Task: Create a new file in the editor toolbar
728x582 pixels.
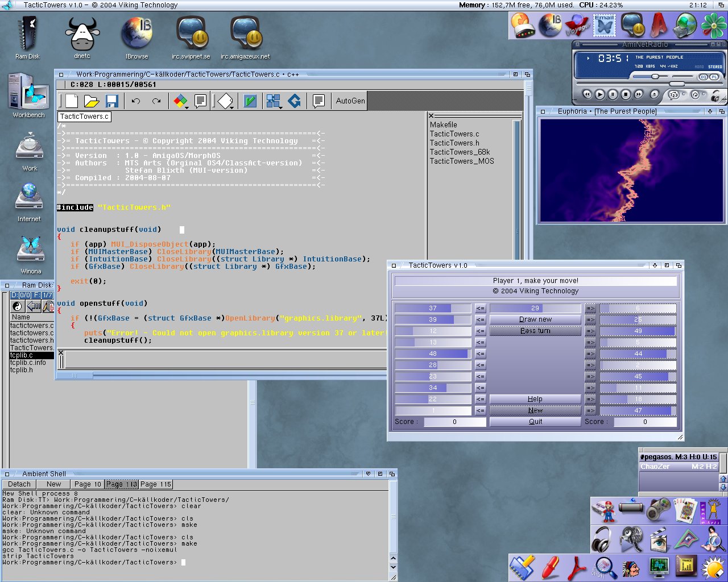Action: tap(72, 101)
